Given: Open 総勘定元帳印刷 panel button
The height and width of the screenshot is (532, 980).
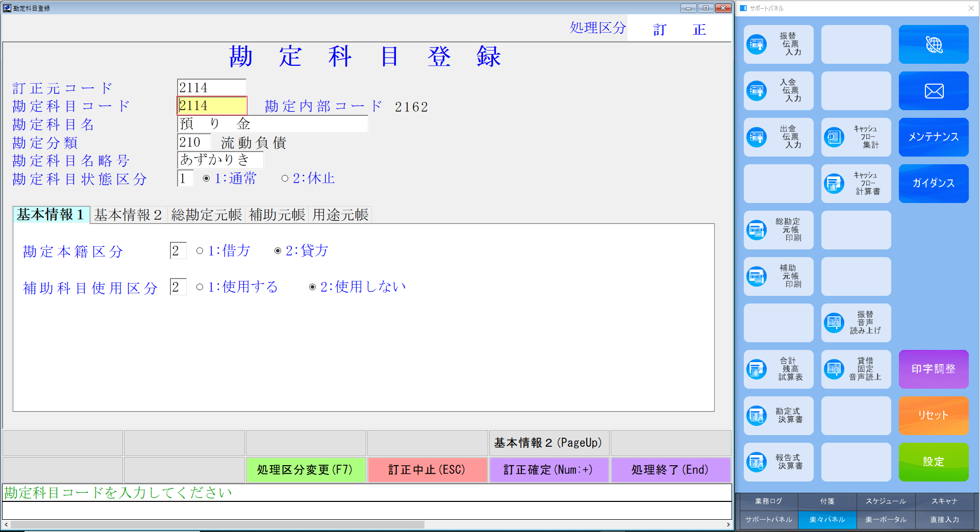Looking at the screenshot, I should [x=778, y=230].
